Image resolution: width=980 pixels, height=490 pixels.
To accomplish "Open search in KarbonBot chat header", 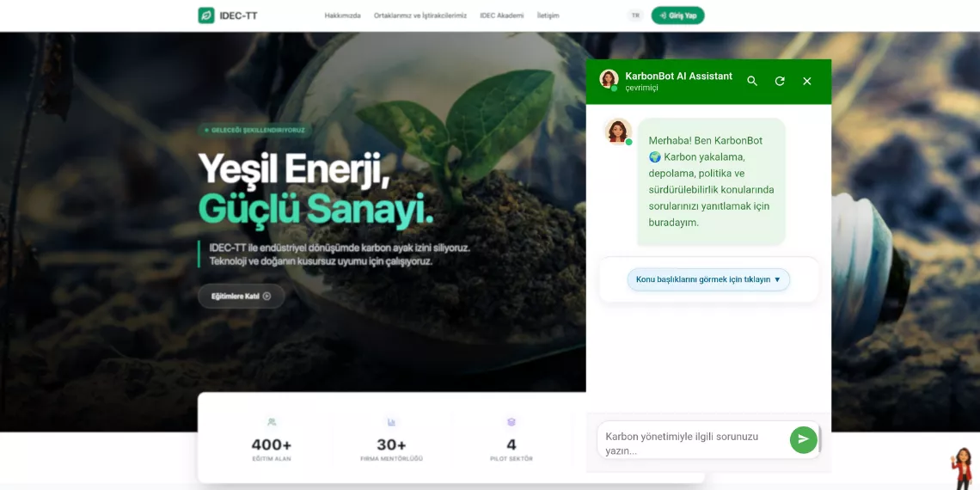I will pyautogui.click(x=752, y=82).
